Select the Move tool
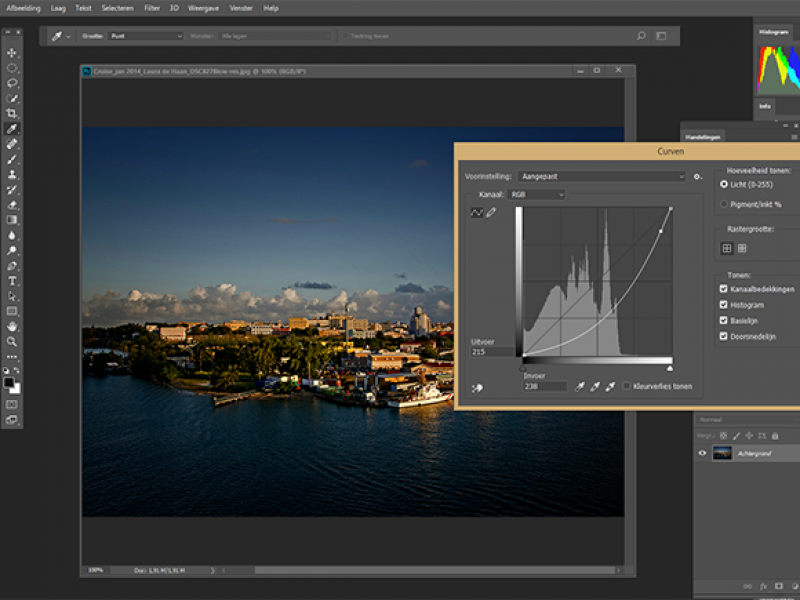Viewport: 800px width, 600px height. click(13, 53)
